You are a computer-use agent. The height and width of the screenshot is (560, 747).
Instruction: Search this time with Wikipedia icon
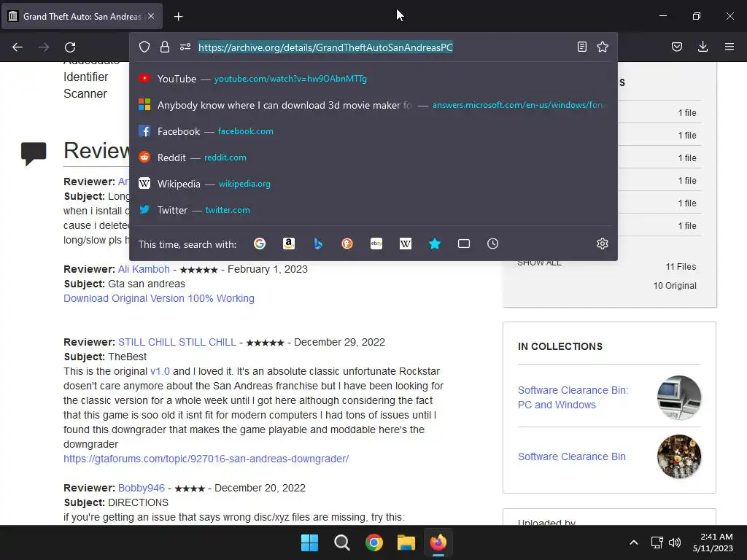(406, 244)
